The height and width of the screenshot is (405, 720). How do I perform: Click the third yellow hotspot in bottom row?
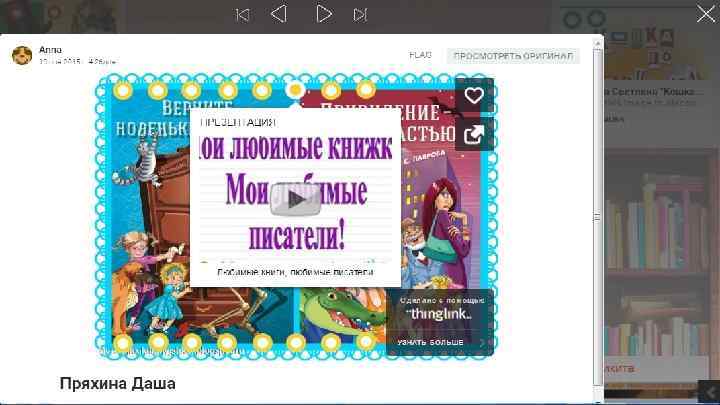point(192,343)
